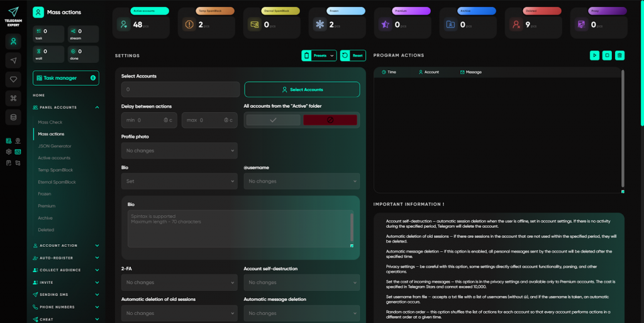Click the Frozen snowflake stat card icon
Image resolution: width=644 pixels, height=323 pixels.
tap(320, 25)
